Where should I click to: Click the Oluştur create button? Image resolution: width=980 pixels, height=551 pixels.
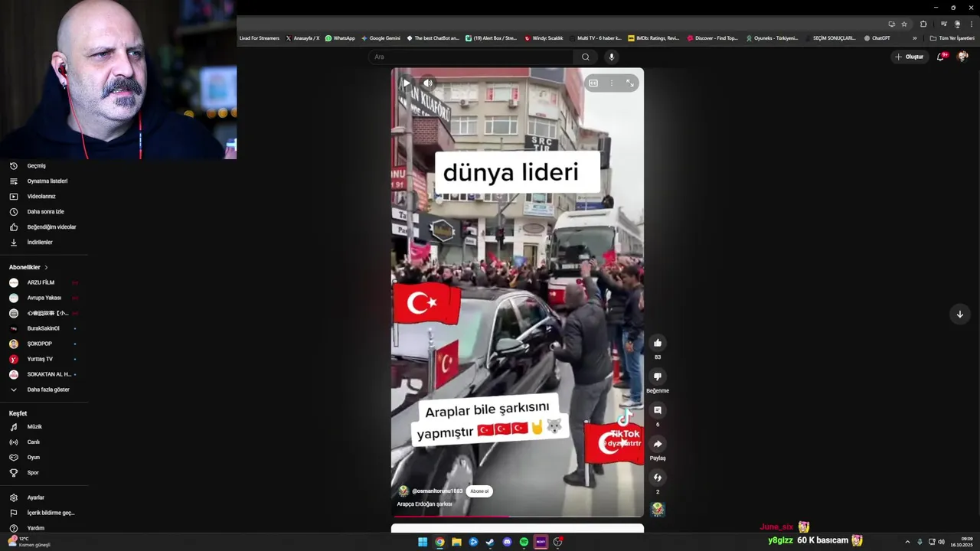(910, 57)
